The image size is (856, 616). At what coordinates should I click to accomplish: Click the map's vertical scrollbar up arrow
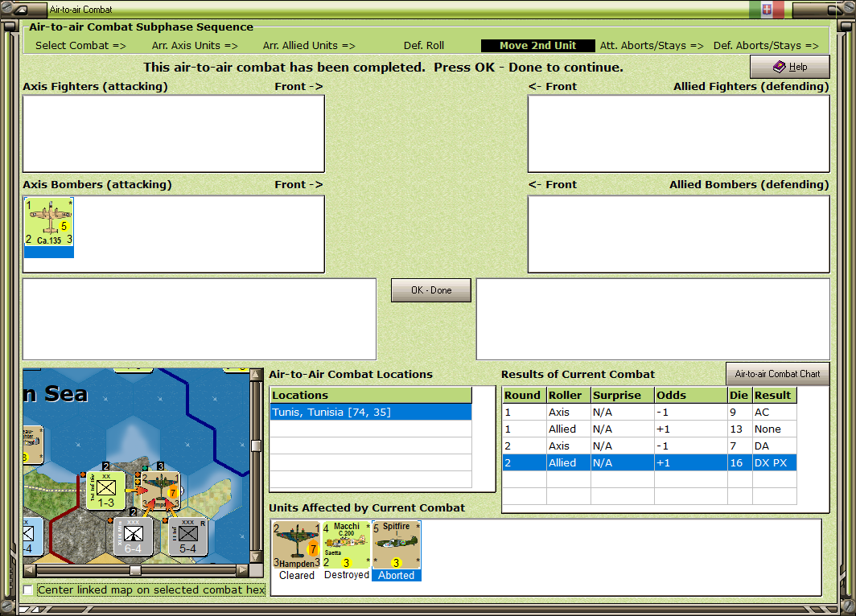tap(255, 375)
